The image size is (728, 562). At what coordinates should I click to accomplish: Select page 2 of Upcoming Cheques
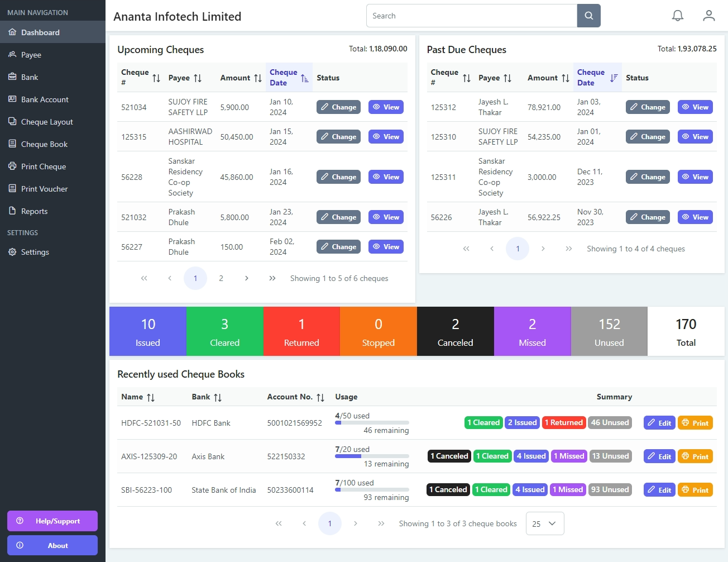click(x=221, y=278)
